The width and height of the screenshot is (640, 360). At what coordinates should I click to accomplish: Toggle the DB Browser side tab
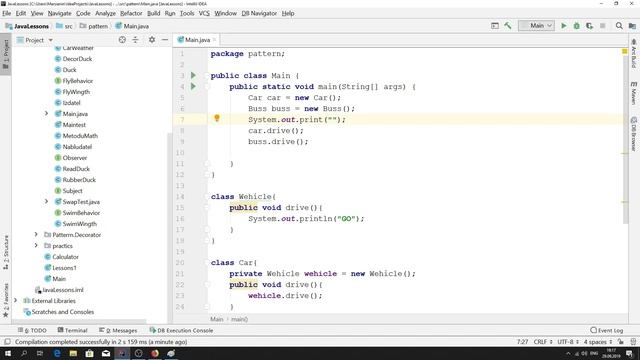tap(633, 134)
